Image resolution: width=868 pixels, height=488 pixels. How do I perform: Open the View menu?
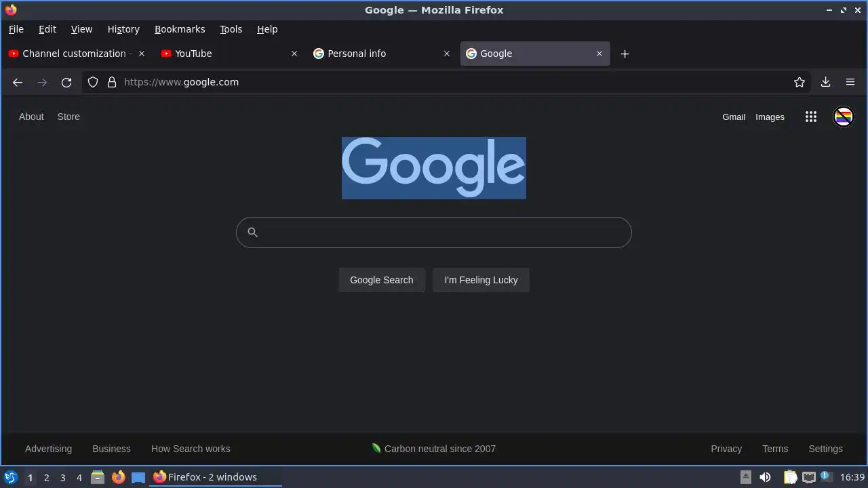pyautogui.click(x=81, y=29)
